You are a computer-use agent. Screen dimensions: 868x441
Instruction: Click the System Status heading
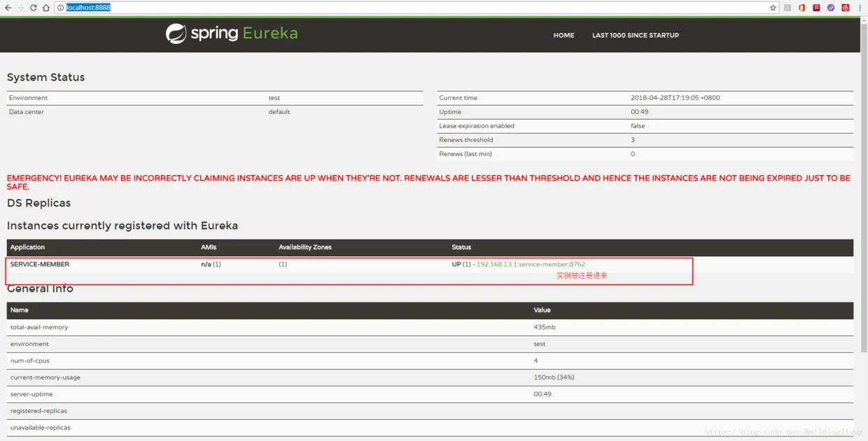coord(45,78)
